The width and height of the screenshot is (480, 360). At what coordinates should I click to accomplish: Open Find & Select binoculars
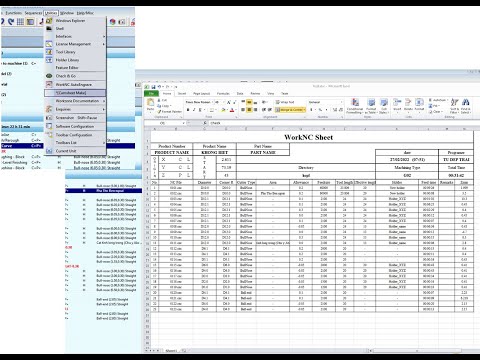466,106
